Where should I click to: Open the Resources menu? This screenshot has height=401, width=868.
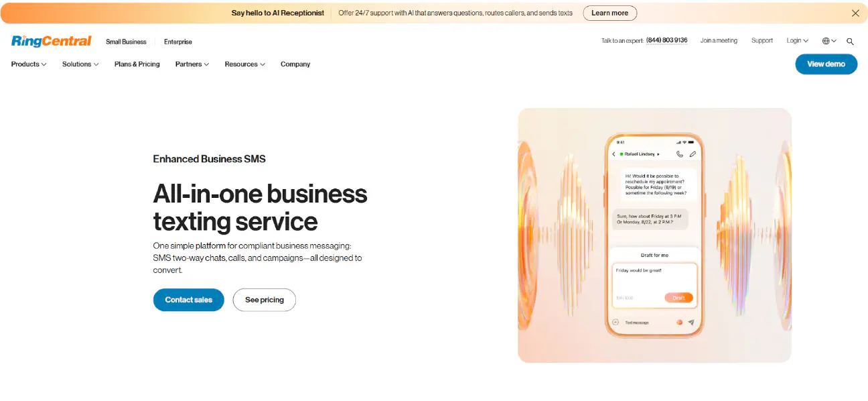click(x=244, y=64)
